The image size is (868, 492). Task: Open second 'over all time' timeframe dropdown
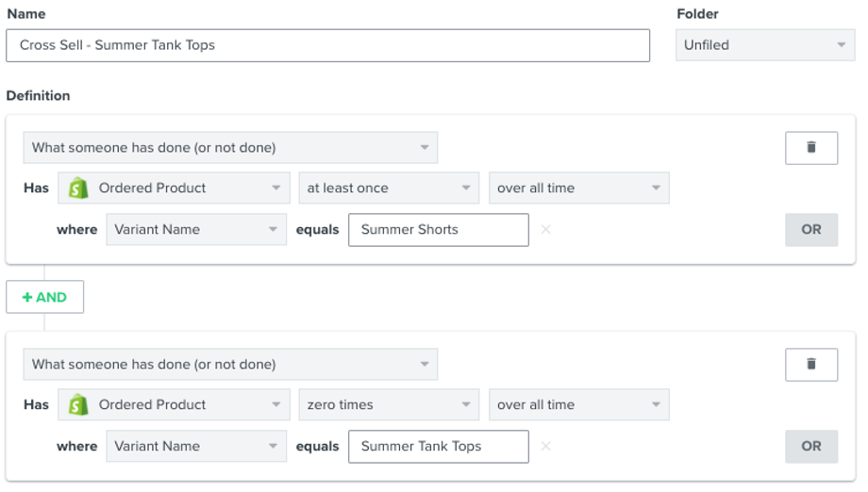click(578, 405)
